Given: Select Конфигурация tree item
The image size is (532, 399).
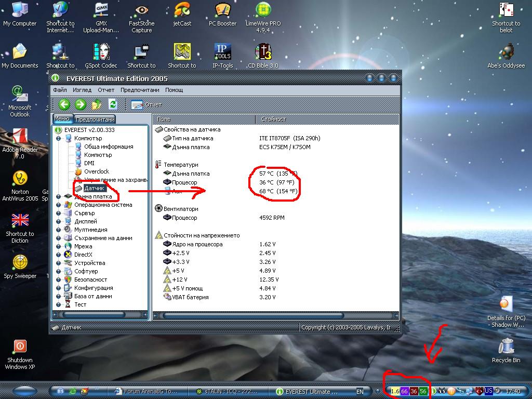Looking at the screenshot, I should click(94, 288).
